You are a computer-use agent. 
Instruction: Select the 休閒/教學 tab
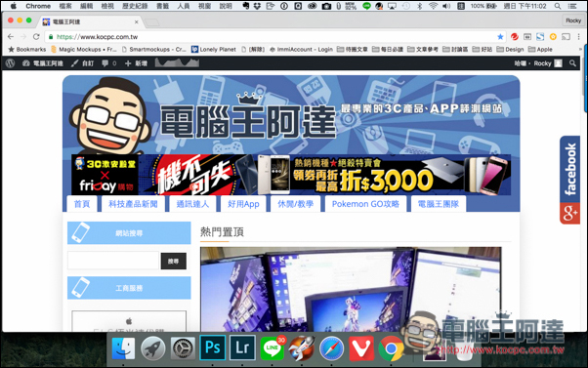[x=296, y=204]
